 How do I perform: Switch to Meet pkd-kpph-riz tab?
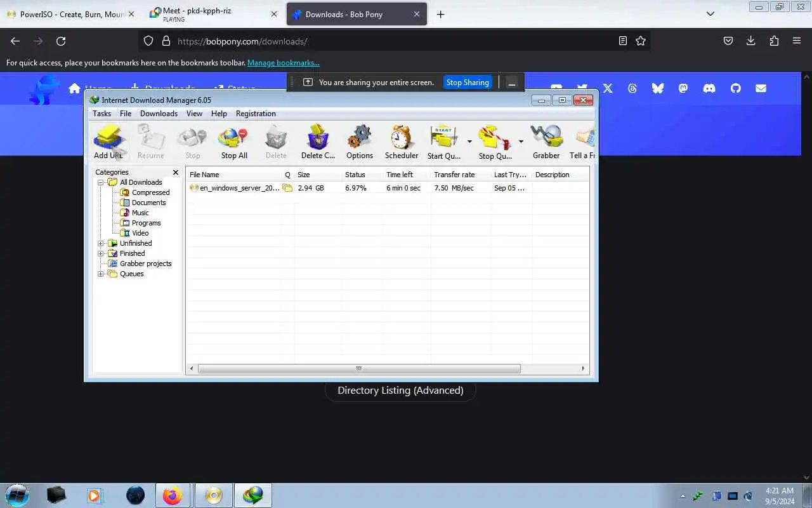pyautogui.click(x=214, y=14)
